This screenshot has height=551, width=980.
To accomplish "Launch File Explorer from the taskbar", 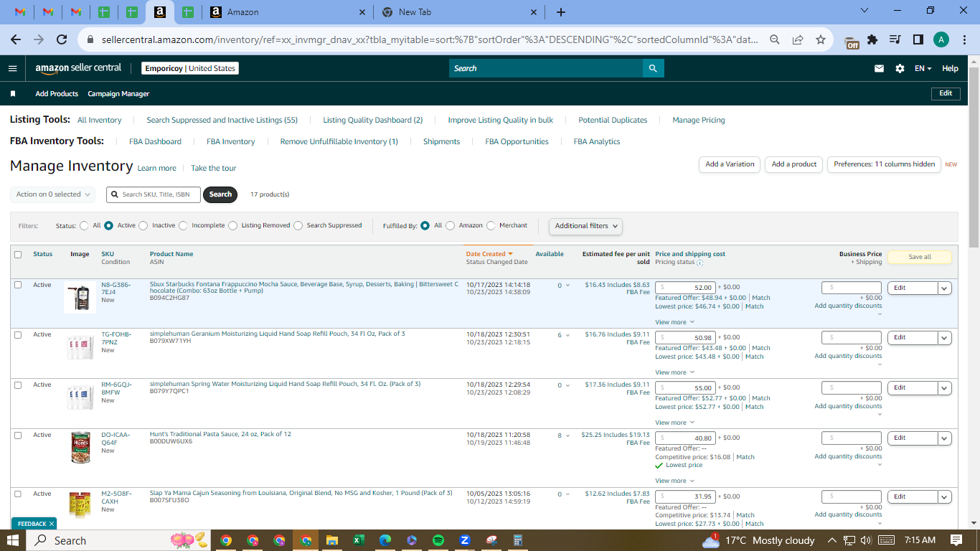I will tap(332, 540).
